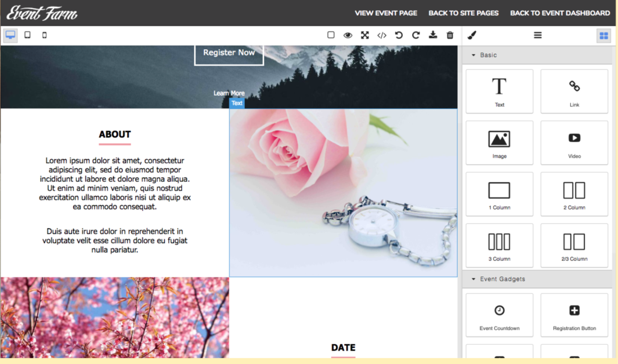The width and height of the screenshot is (618, 364).
Task: Switch to desktop device preview
Action: pyautogui.click(x=10, y=35)
